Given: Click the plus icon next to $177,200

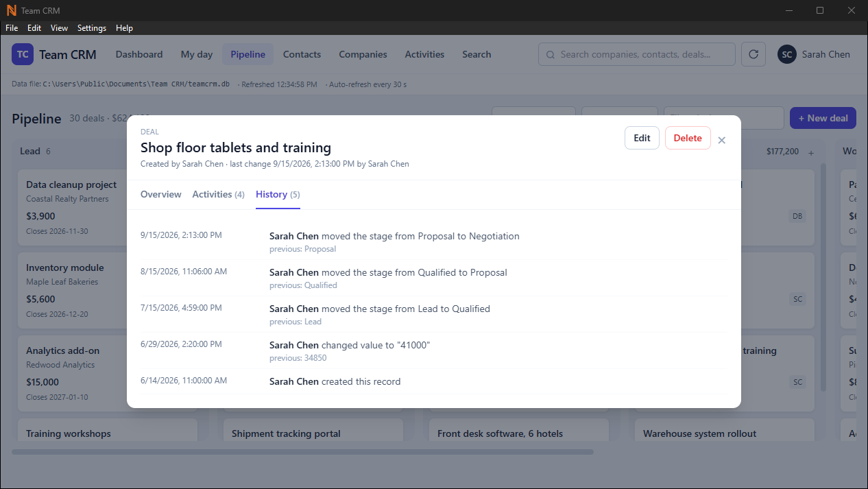Looking at the screenshot, I should click(x=811, y=152).
